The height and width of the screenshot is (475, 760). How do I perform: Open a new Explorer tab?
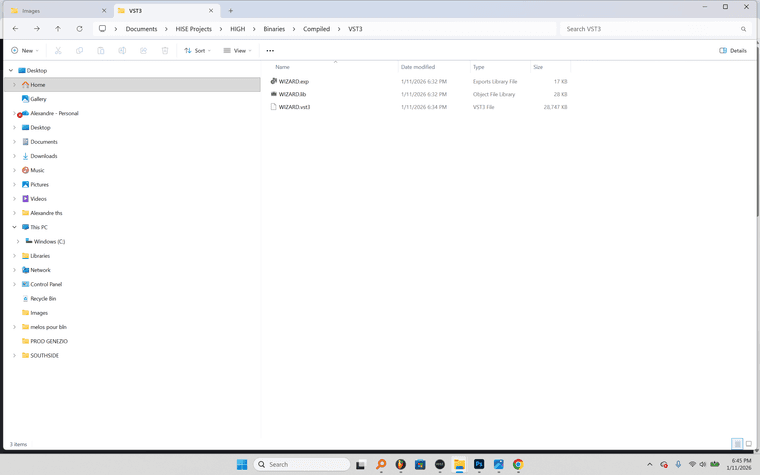pos(231,11)
